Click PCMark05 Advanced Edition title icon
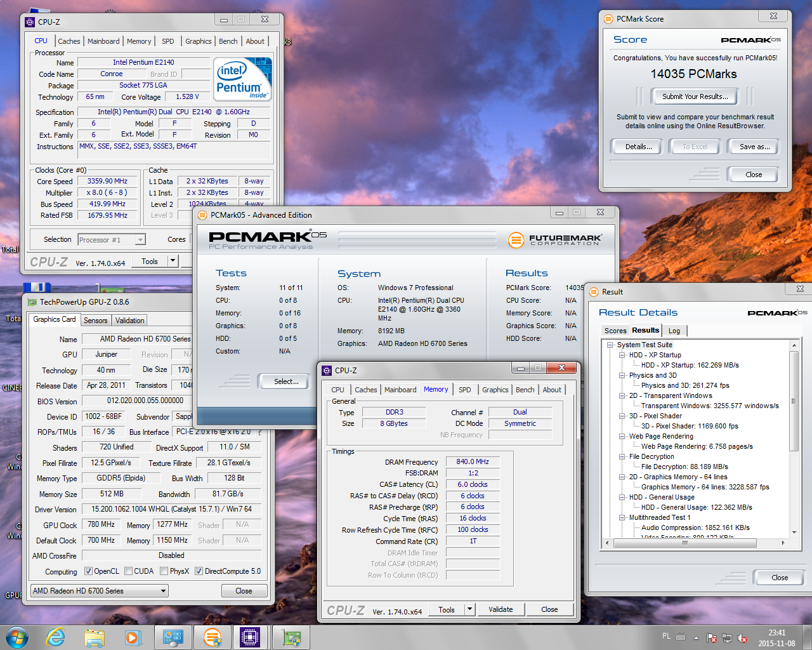This screenshot has height=650, width=812. [202, 215]
